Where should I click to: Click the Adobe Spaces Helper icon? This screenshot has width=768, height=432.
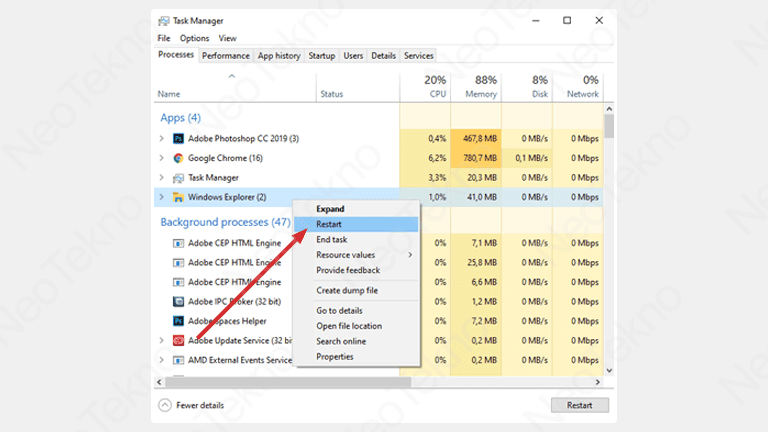178,321
